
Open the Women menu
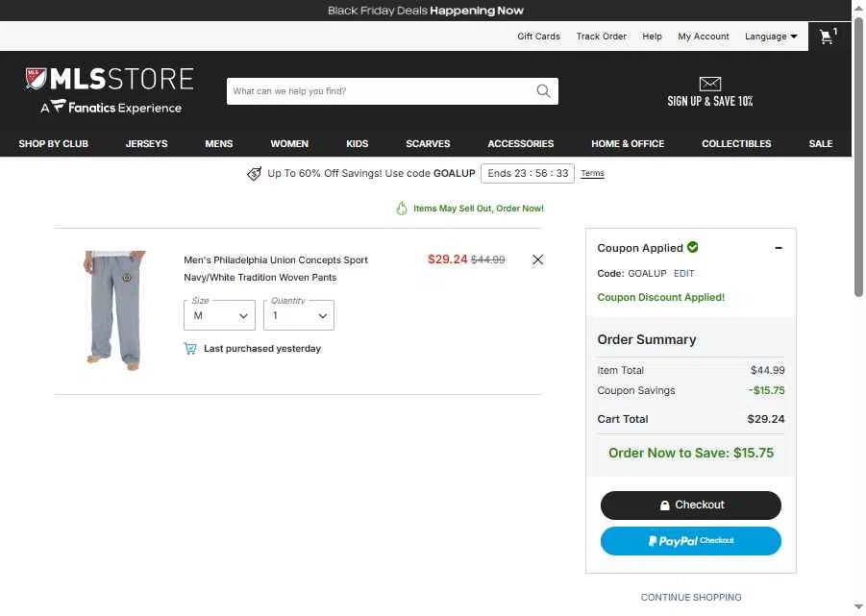tap(289, 143)
